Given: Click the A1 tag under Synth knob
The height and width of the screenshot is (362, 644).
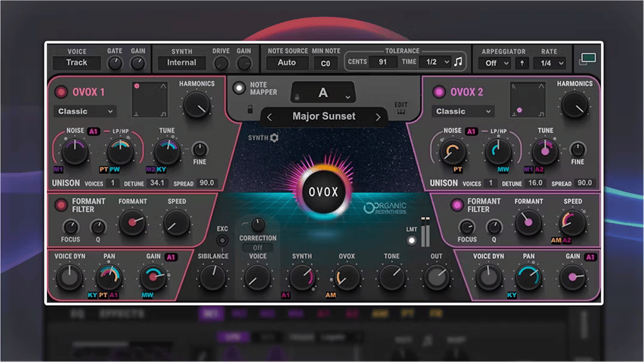Looking at the screenshot, I should click(x=285, y=295).
